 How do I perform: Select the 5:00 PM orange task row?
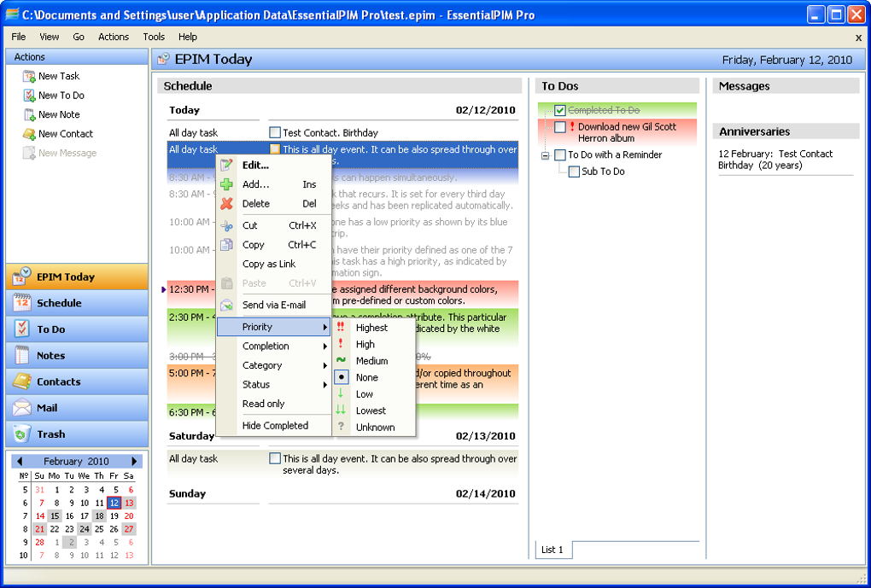tap(342, 384)
